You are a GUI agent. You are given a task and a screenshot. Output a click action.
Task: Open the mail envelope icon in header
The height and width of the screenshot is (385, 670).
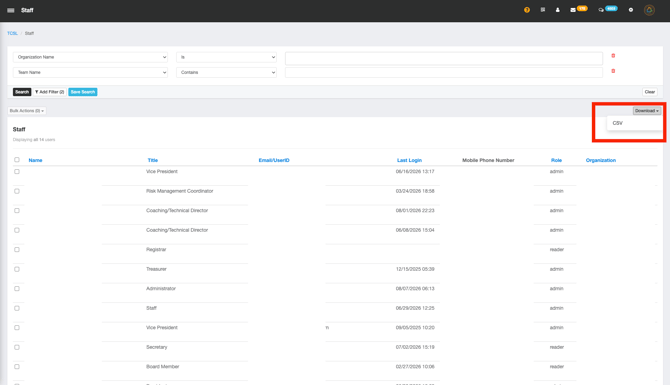click(573, 10)
